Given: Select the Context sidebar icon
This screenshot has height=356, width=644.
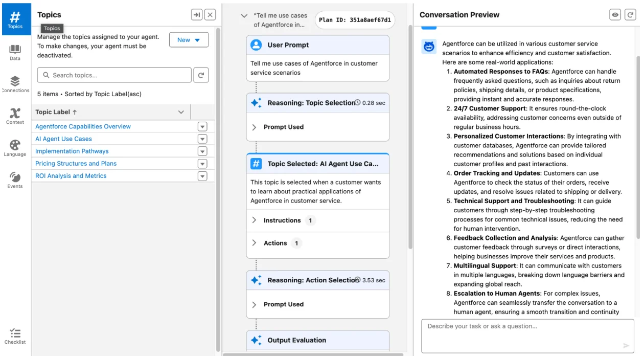Looking at the screenshot, I should pos(15,116).
